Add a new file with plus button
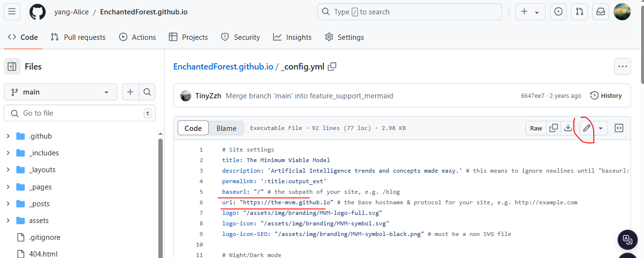This screenshot has height=258, width=644. 130,92
